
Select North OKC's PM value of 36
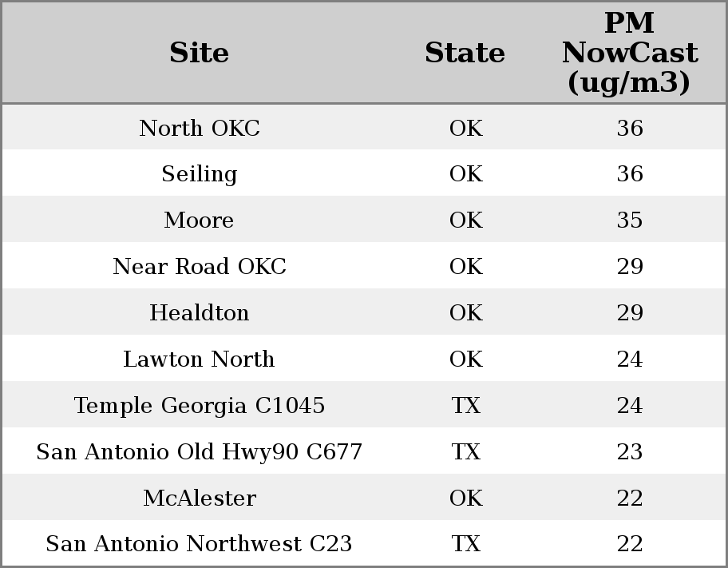tap(629, 129)
